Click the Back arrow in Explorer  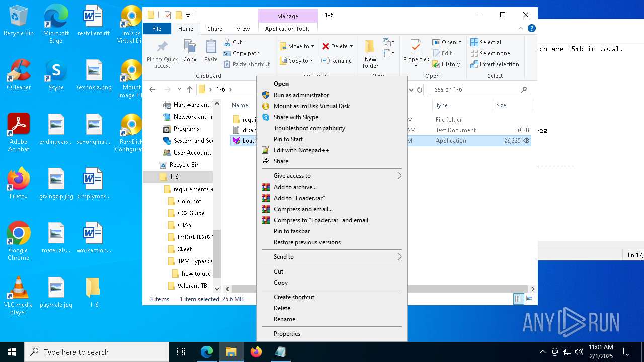click(152, 89)
